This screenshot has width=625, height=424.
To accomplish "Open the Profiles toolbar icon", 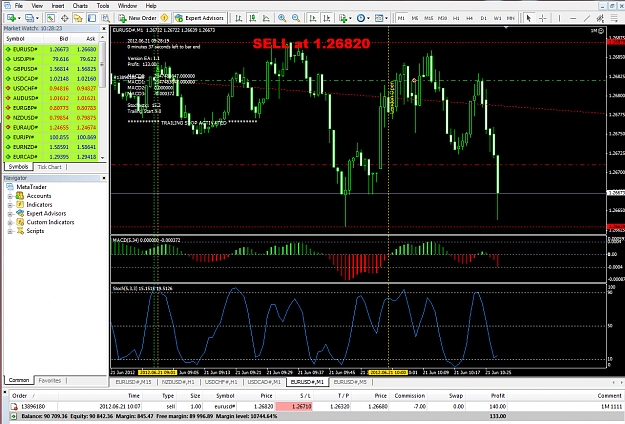I will pyautogui.click(x=29, y=18).
